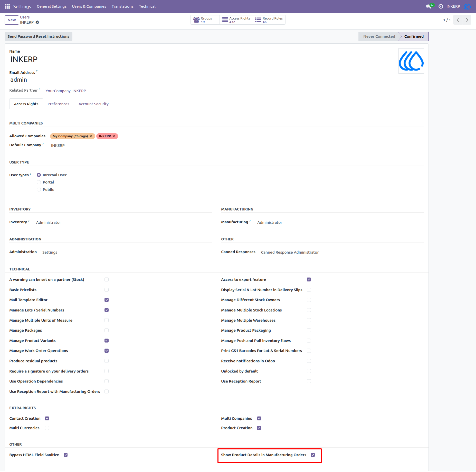
Task: Go to previous record arrow
Action: coord(458,20)
